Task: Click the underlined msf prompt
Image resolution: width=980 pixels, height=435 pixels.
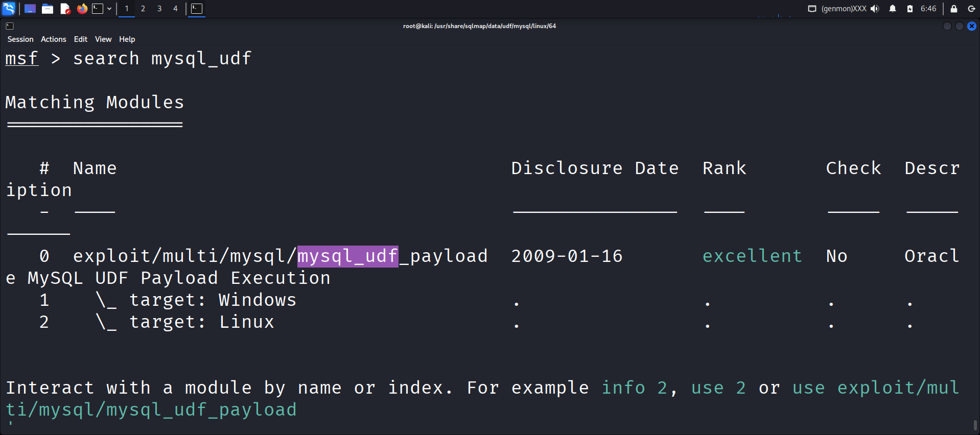Action: pos(21,58)
